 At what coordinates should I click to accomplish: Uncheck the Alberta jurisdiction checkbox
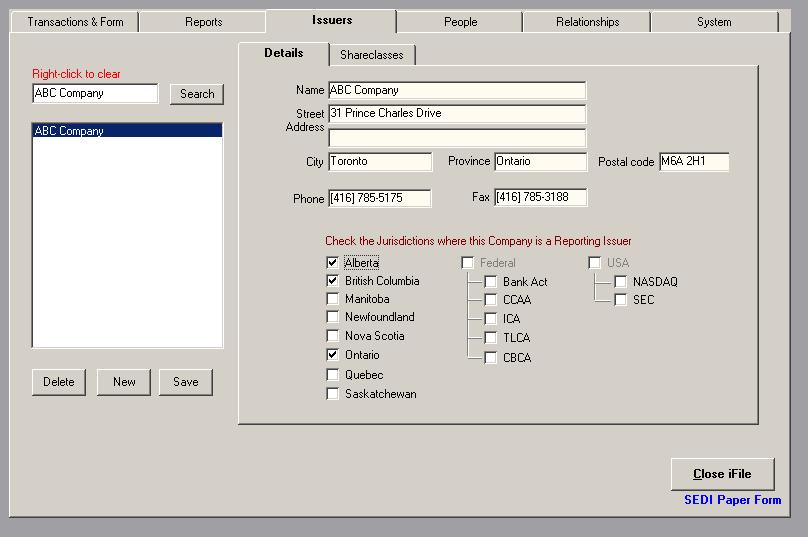pos(333,263)
